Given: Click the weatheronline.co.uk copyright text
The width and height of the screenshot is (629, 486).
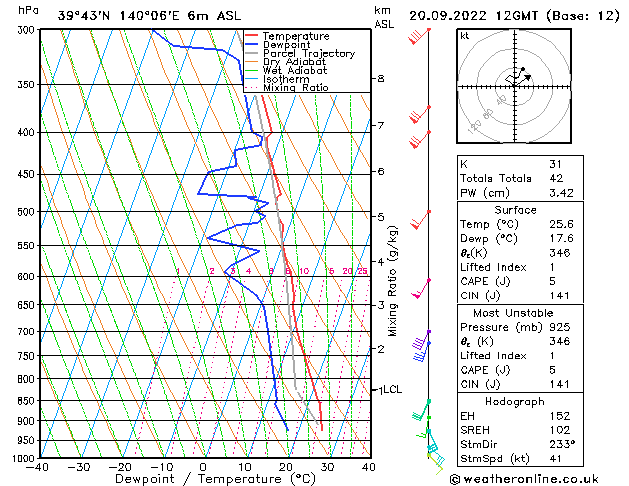Looking at the screenshot, I should tap(524, 479).
